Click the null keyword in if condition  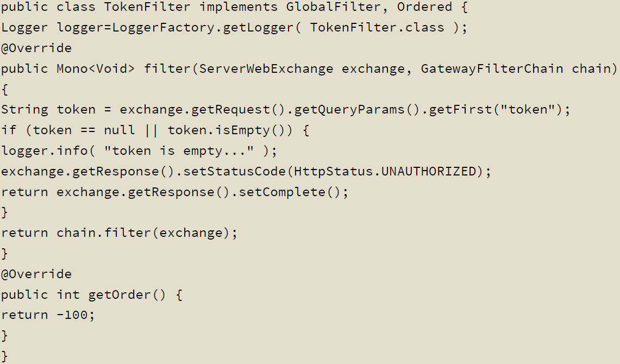120,130
